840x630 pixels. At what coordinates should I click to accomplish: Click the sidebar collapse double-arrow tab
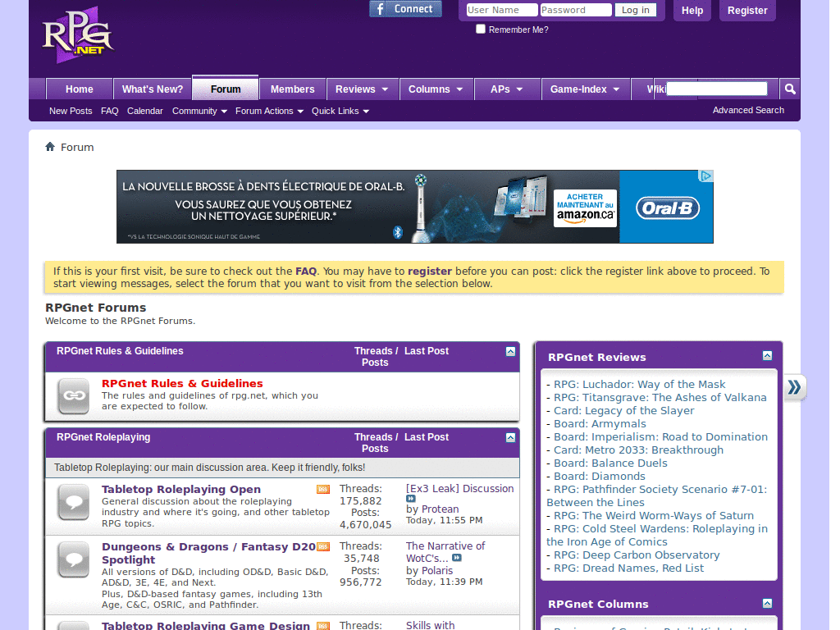[x=794, y=387]
